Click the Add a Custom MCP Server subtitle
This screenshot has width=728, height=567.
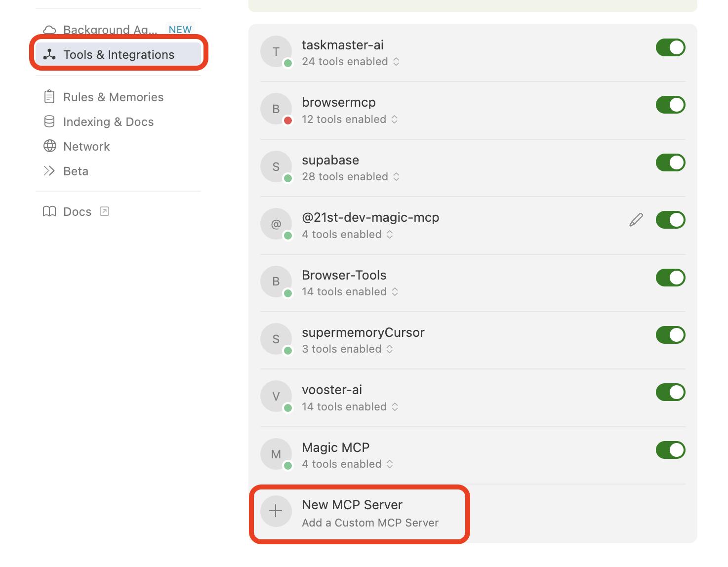370,523
